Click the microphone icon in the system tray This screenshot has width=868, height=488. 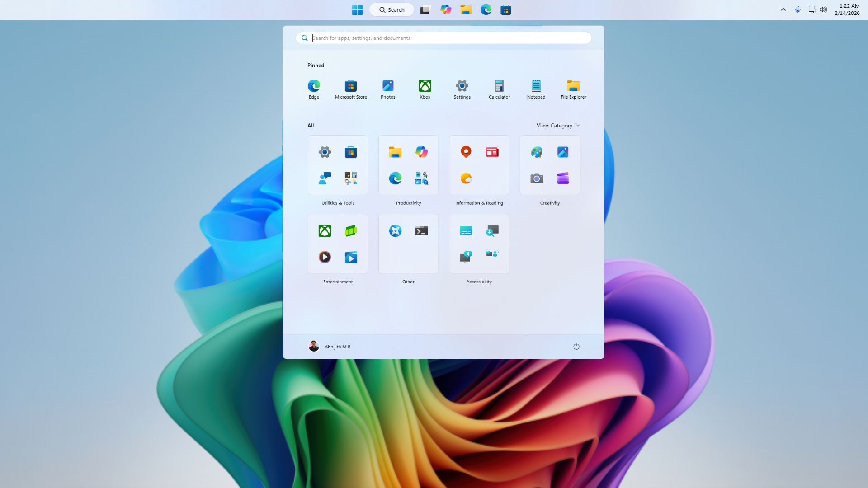pos(798,9)
